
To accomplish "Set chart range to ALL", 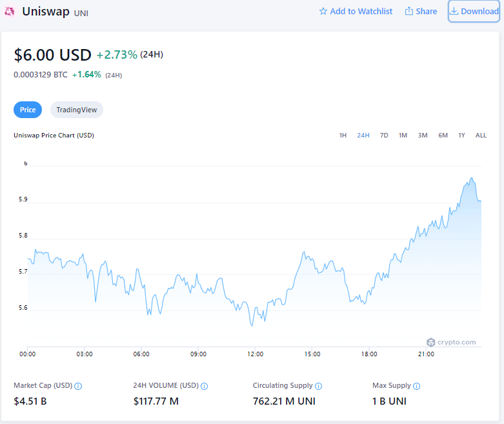I will 481,136.
